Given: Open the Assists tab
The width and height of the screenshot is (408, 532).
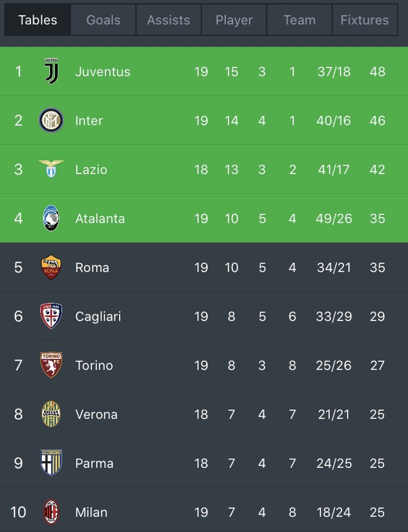Looking at the screenshot, I should 168,20.
